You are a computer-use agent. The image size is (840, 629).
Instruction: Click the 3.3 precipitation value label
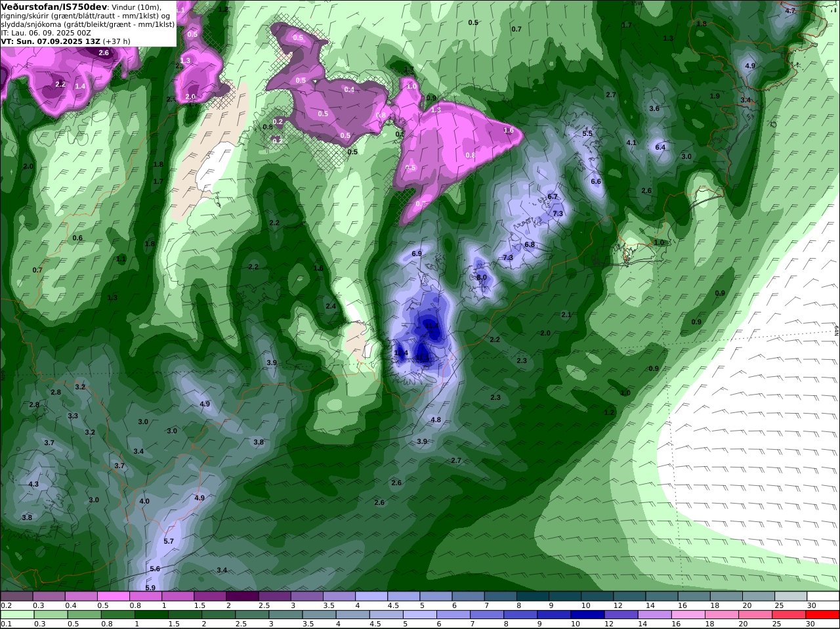point(73,416)
